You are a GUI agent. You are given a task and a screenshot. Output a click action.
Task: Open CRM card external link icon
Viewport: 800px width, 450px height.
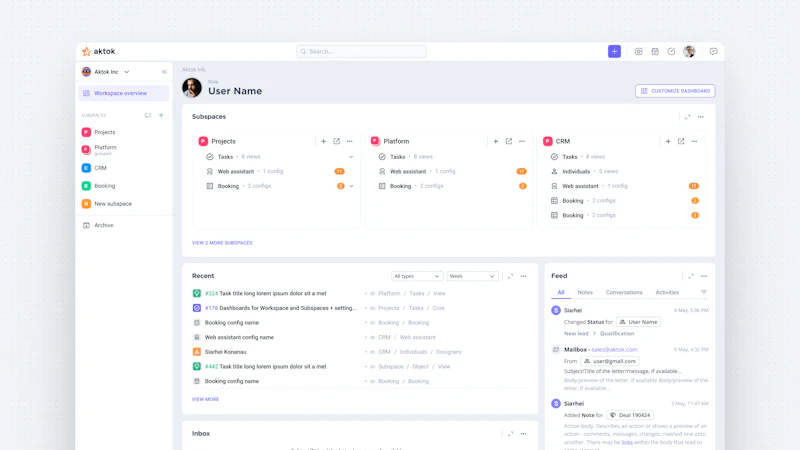pyautogui.click(x=681, y=141)
